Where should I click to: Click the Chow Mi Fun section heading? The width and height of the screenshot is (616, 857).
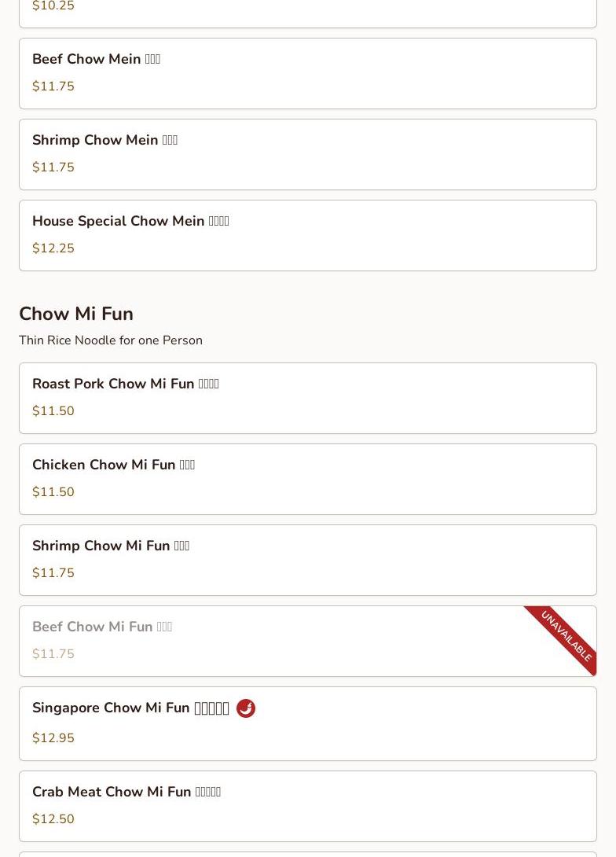coord(76,314)
